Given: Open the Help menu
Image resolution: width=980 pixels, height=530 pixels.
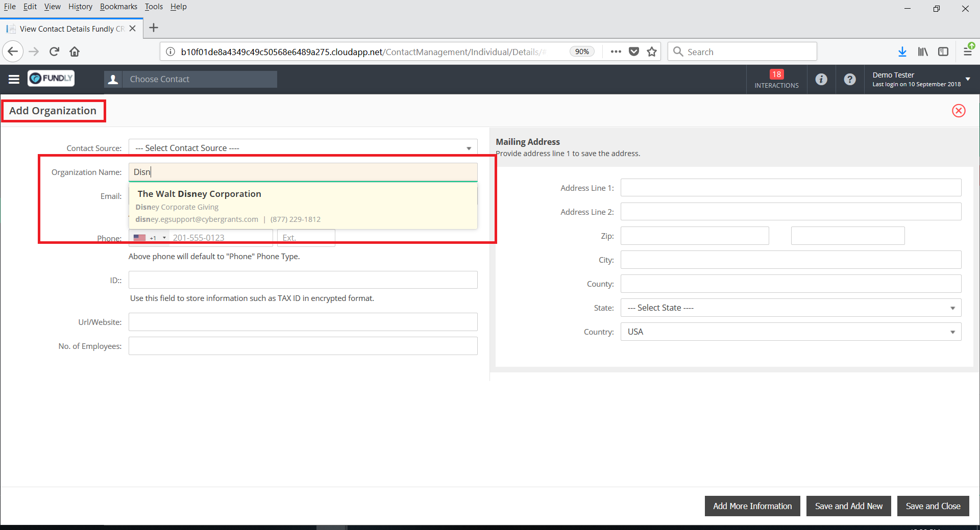Looking at the screenshot, I should [x=179, y=7].
